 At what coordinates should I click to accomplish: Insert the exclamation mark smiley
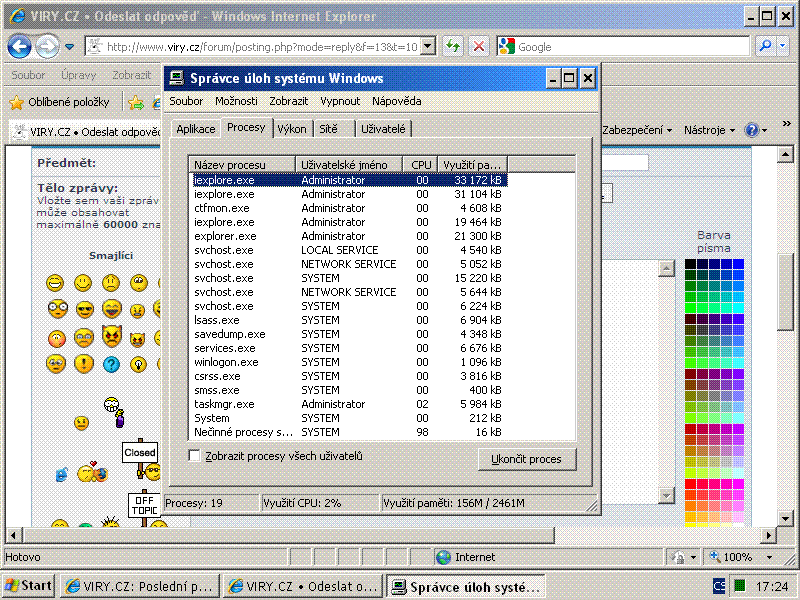pos(84,364)
